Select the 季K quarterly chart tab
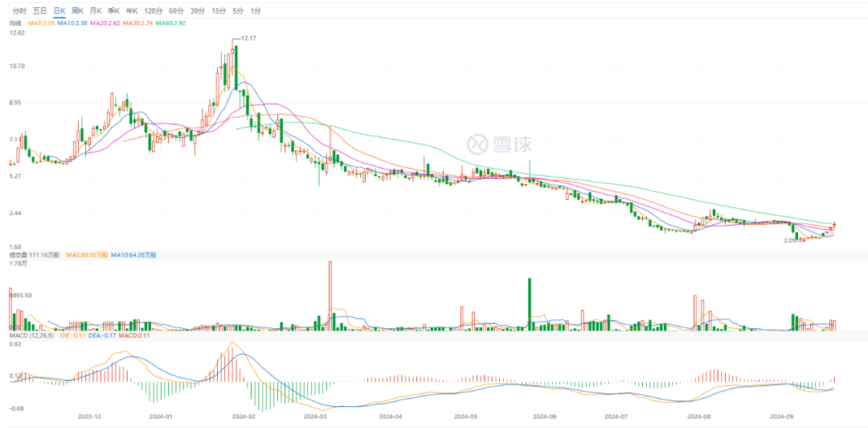The image size is (868, 428). [114, 11]
